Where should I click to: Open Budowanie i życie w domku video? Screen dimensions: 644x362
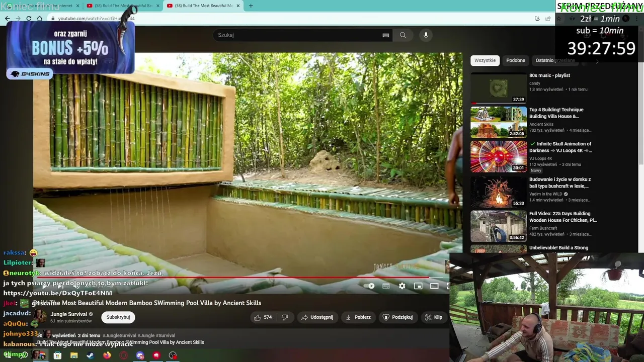coord(560,183)
